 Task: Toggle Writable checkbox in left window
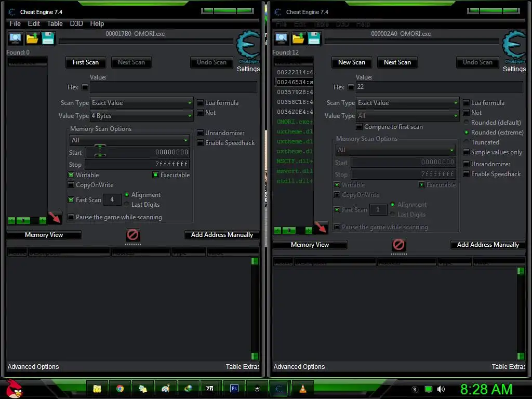click(71, 175)
